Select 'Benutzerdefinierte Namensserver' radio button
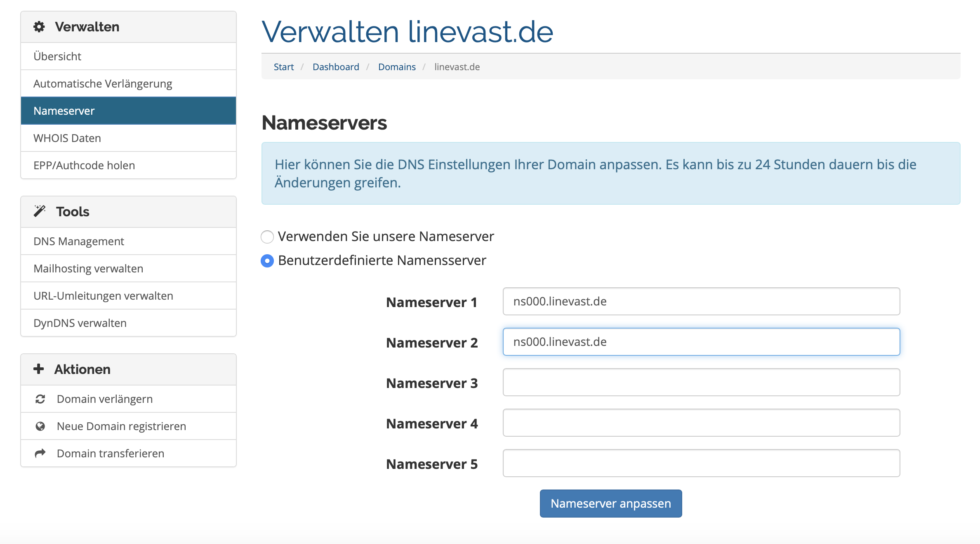Image resolution: width=980 pixels, height=544 pixels. 267,260
